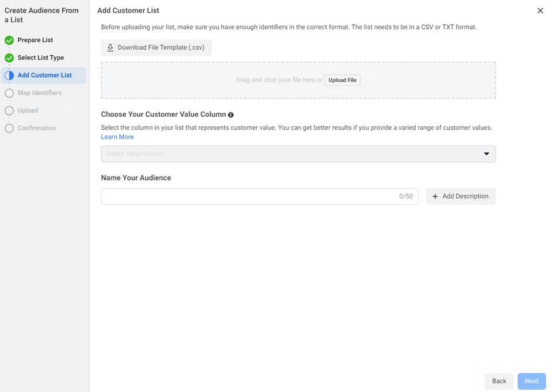
Task: Click the Next button
Action: pos(531,381)
